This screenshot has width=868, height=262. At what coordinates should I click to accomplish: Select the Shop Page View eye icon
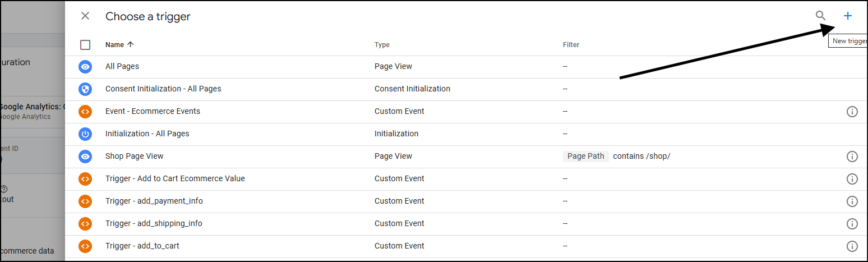85,157
